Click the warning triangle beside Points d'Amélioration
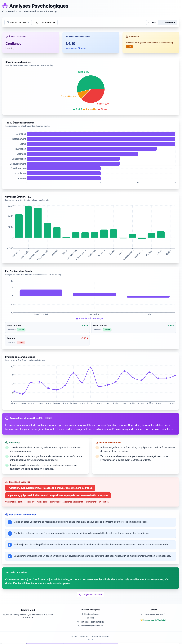This screenshot has height=644, width=182. (97, 442)
